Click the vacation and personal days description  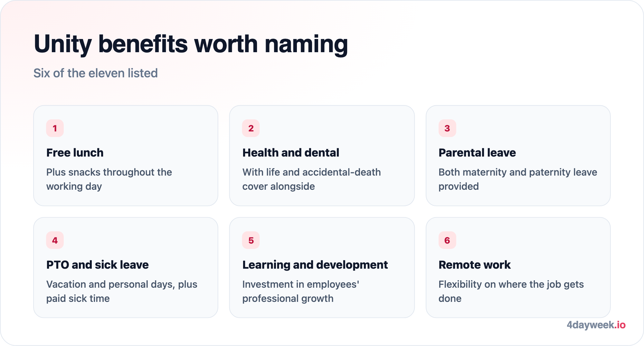(x=122, y=291)
